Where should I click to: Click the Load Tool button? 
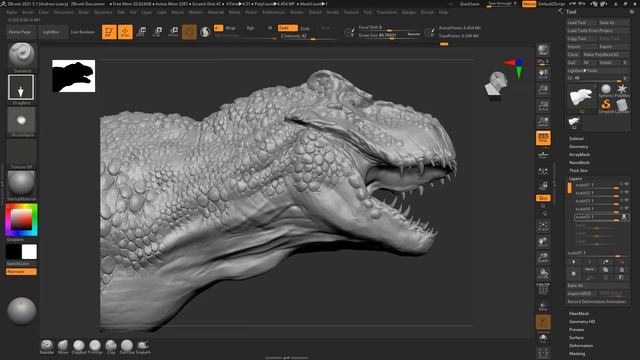tap(581, 23)
